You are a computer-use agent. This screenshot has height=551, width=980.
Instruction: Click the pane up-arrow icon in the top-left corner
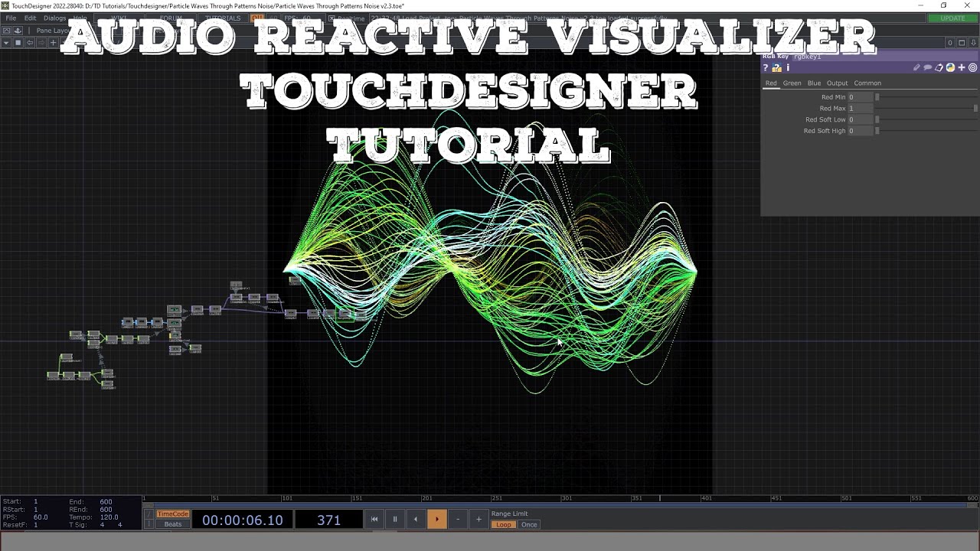coord(6,31)
